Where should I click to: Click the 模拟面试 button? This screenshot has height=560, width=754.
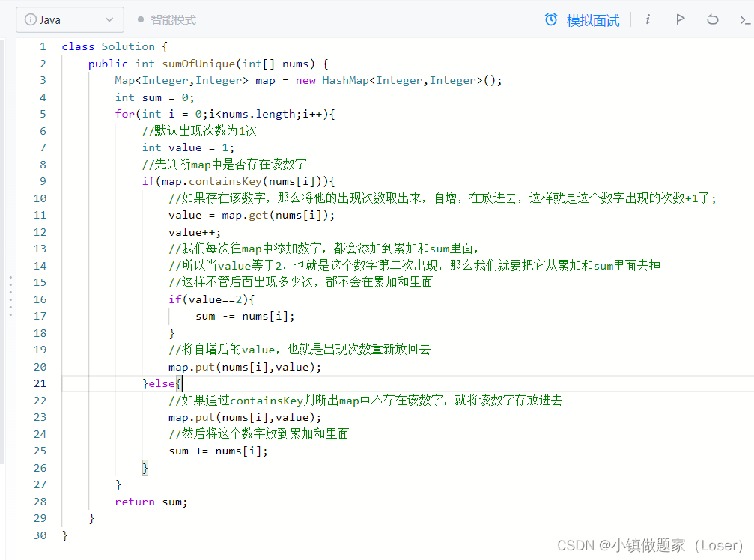point(592,20)
